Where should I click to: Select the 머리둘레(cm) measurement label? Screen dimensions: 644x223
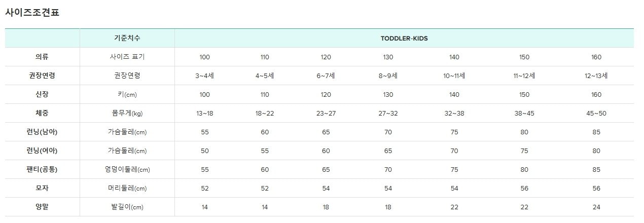pyautogui.click(x=127, y=189)
